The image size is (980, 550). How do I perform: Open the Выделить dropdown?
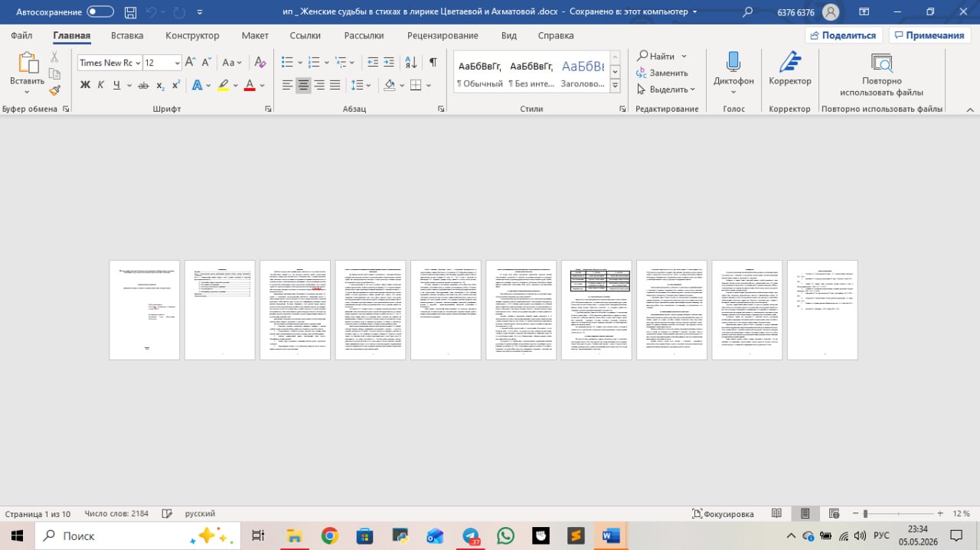pos(666,89)
